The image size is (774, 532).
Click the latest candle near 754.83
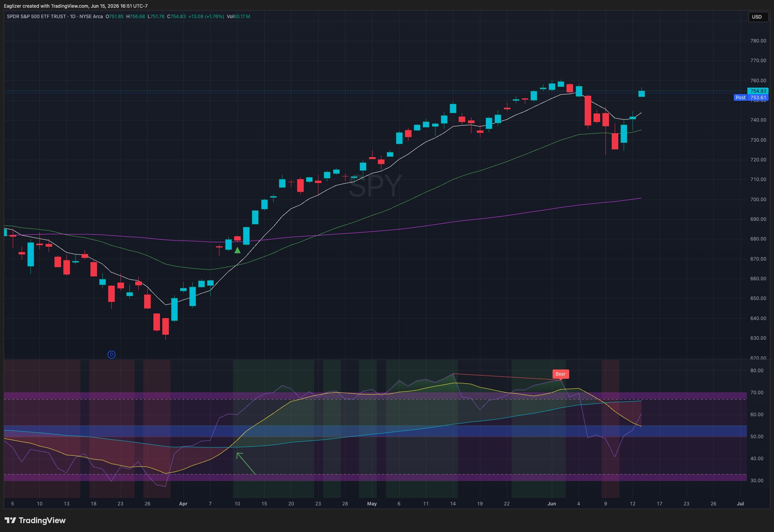[x=641, y=93]
